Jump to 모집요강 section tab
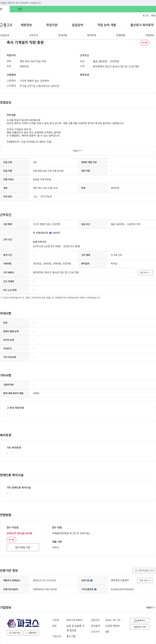156x644 pixels. click(5, 35)
